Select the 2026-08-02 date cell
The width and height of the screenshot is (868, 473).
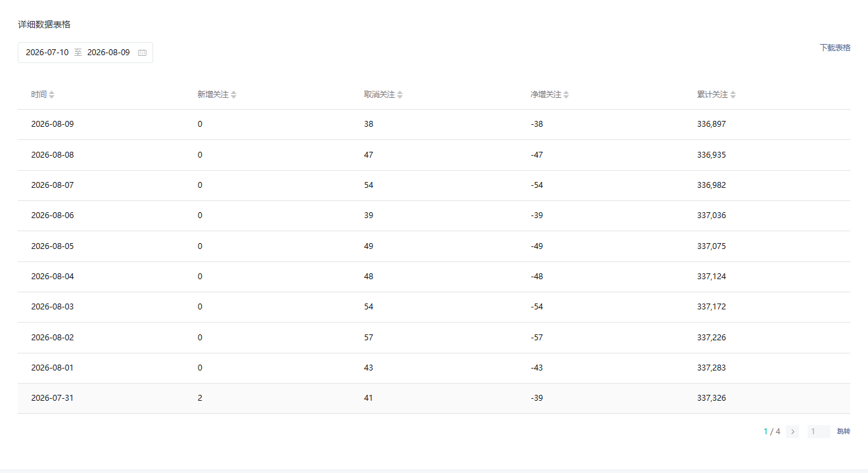[x=53, y=338]
